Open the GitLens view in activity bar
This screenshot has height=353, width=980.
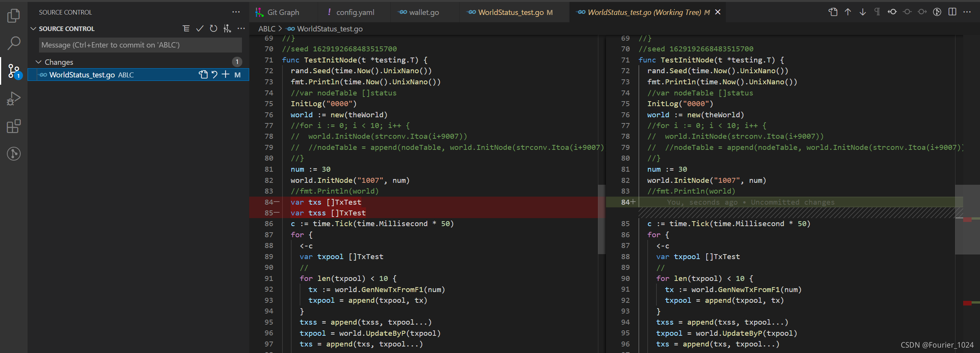(x=14, y=154)
